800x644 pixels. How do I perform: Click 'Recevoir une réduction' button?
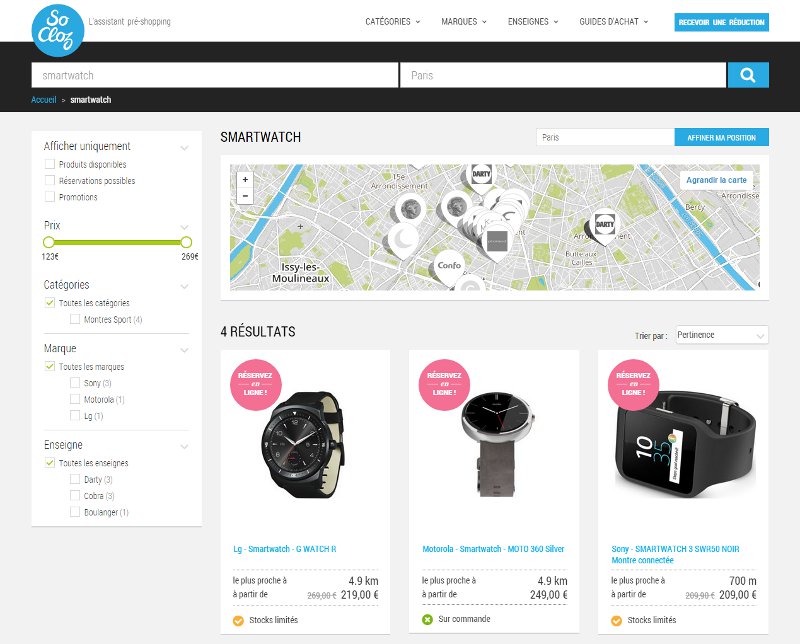[721, 22]
